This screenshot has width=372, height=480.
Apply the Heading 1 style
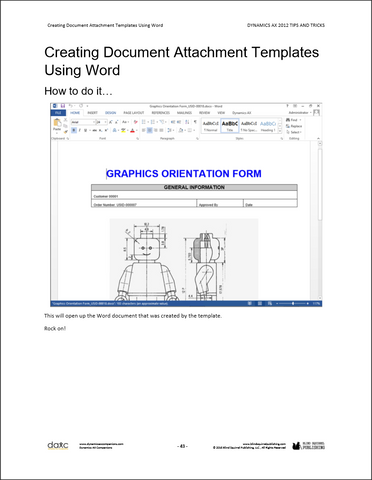point(268,126)
